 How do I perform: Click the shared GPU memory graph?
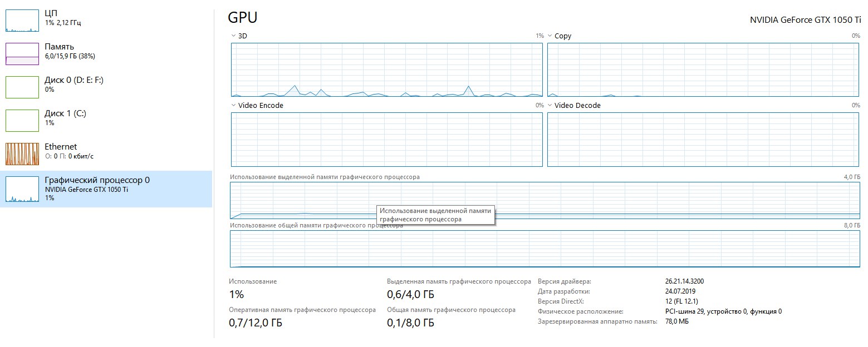545,249
